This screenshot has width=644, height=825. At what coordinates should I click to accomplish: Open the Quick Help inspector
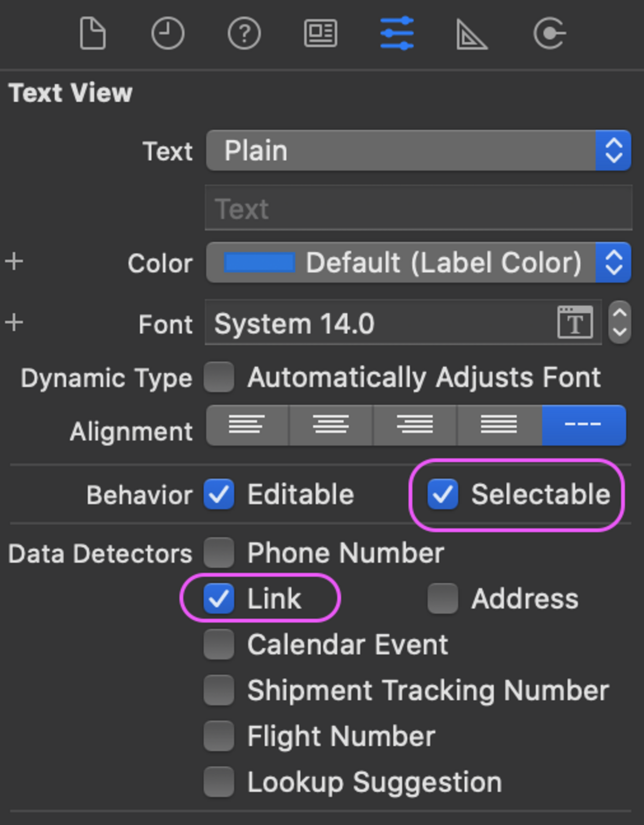244,34
